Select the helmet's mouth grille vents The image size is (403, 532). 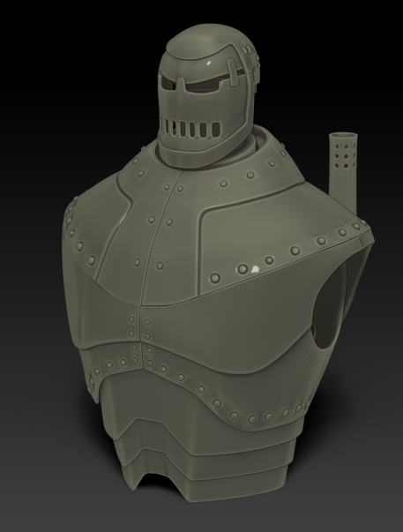click(x=190, y=129)
